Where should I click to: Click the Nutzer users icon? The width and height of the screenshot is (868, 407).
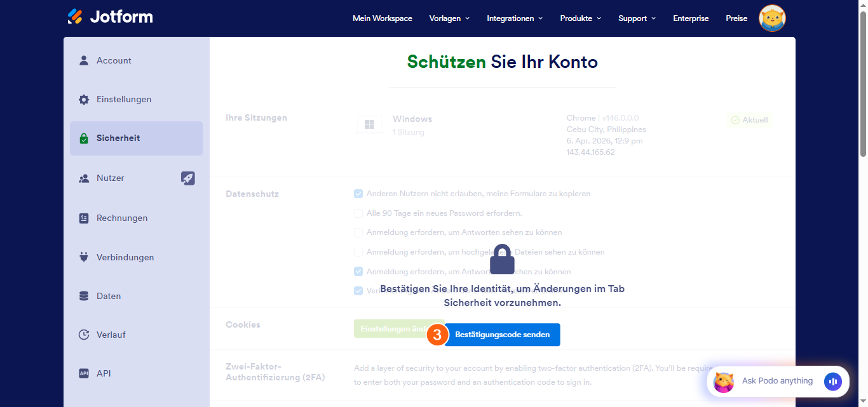click(83, 178)
